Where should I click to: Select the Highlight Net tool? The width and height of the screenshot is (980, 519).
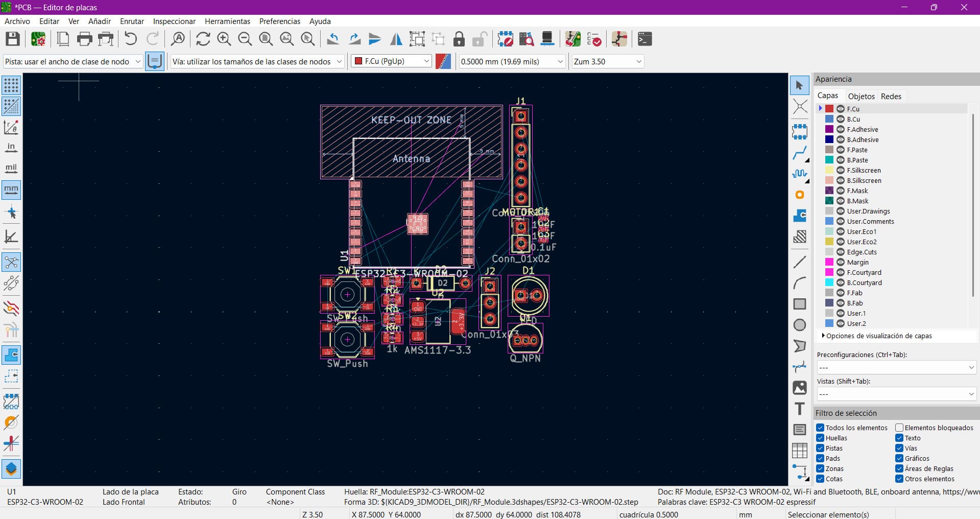tap(800, 107)
